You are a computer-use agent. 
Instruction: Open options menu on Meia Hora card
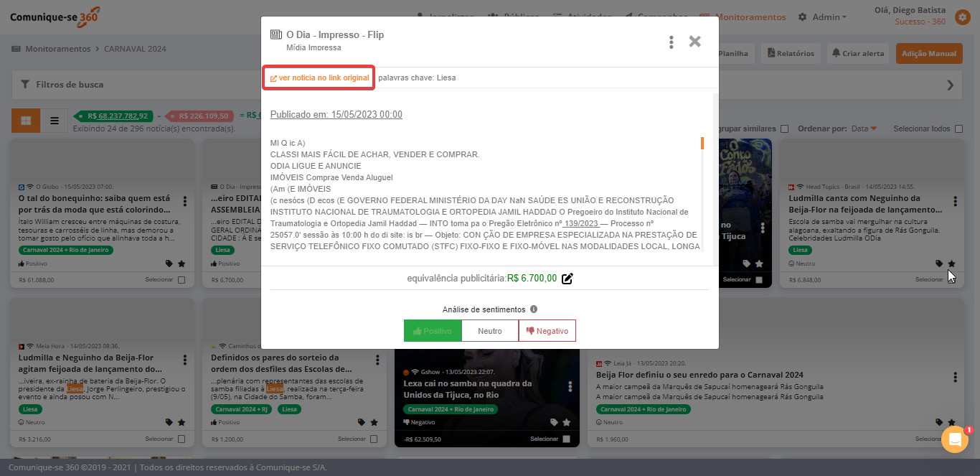coord(184,360)
